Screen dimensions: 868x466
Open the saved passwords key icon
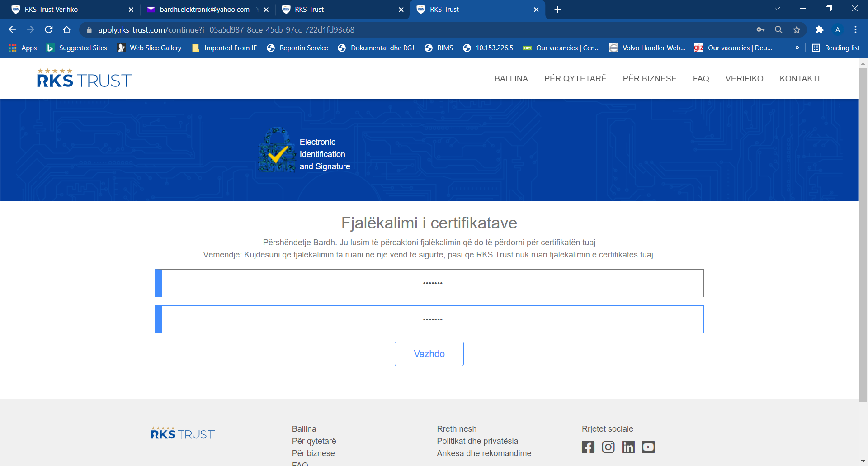pos(760,29)
